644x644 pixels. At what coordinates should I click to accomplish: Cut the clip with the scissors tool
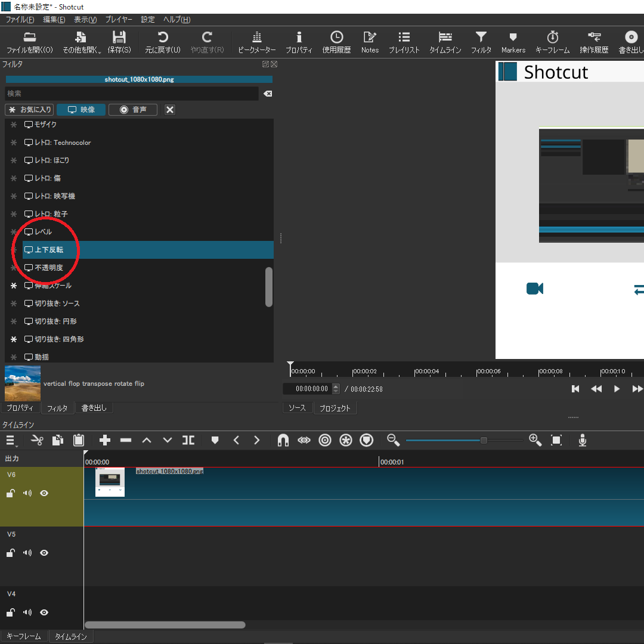tap(37, 440)
